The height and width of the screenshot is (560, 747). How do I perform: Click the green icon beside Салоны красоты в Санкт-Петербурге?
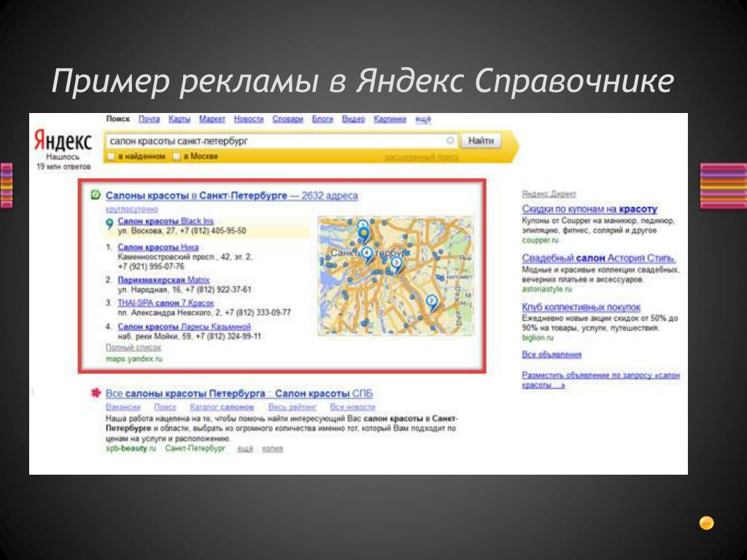pyautogui.click(x=96, y=195)
